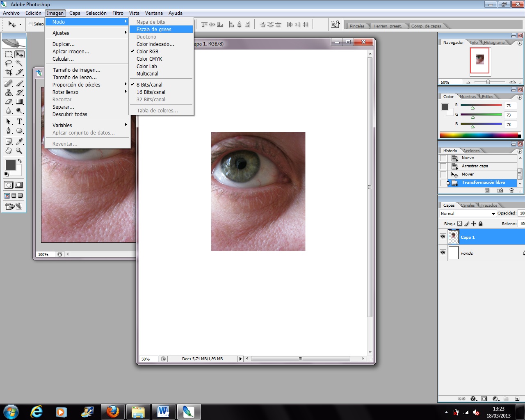Switch to the Canales tab
The height and width of the screenshot is (420, 525).
click(x=468, y=205)
